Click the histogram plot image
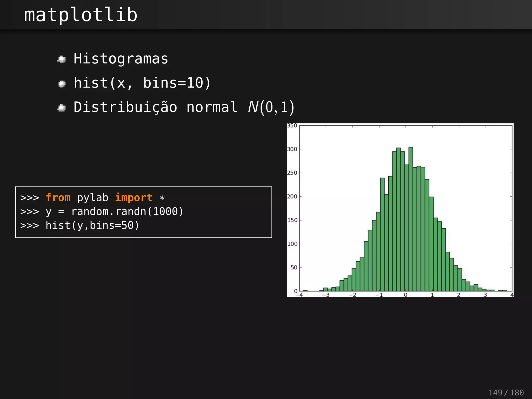This screenshot has height=399, width=532. pyautogui.click(x=400, y=210)
